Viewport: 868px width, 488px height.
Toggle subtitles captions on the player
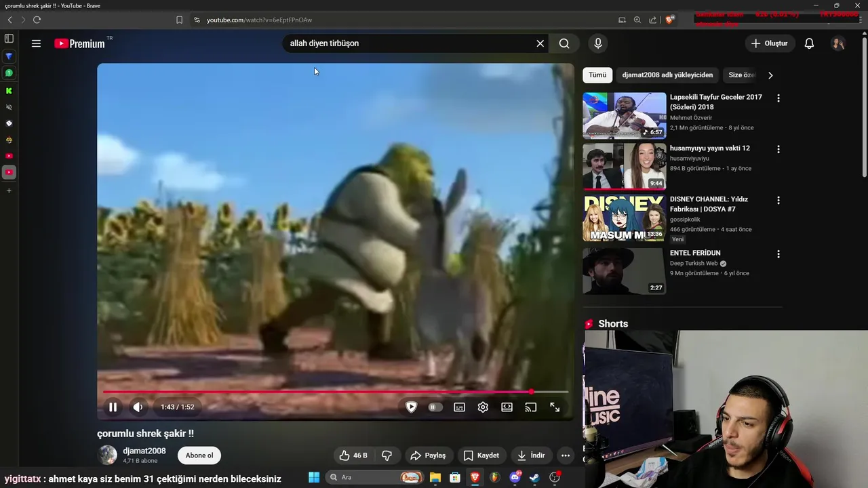[459, 407]
